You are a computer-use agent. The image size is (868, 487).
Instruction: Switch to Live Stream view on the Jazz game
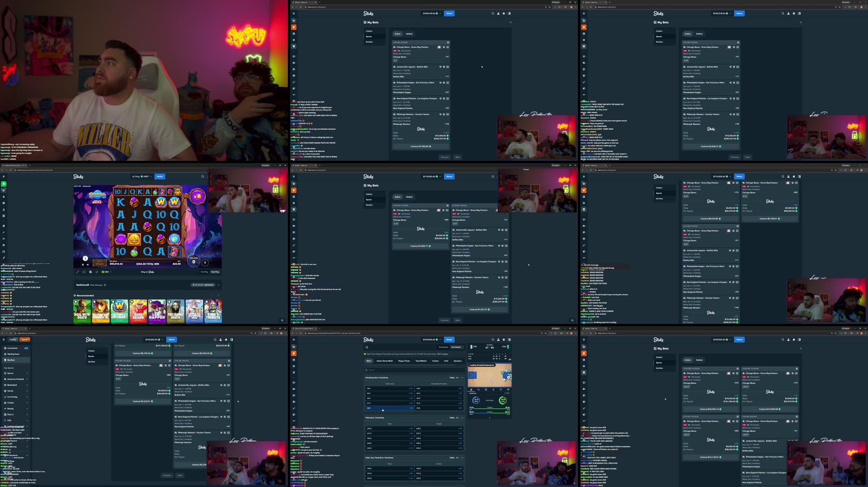[456, 347]
